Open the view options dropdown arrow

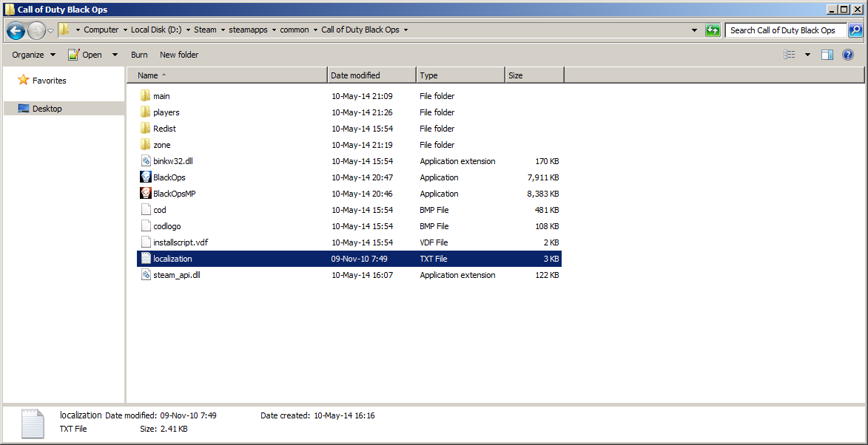pos(807,55)
